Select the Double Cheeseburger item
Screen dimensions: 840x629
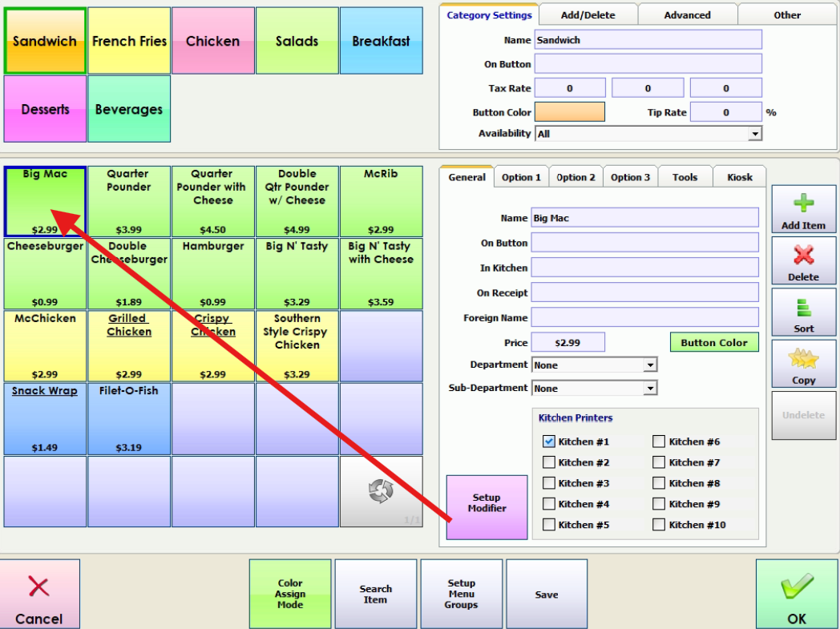pos(129,273)
